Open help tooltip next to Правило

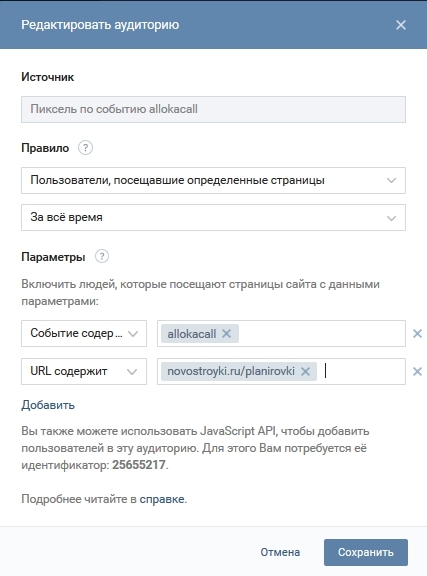tap(85, 148)
